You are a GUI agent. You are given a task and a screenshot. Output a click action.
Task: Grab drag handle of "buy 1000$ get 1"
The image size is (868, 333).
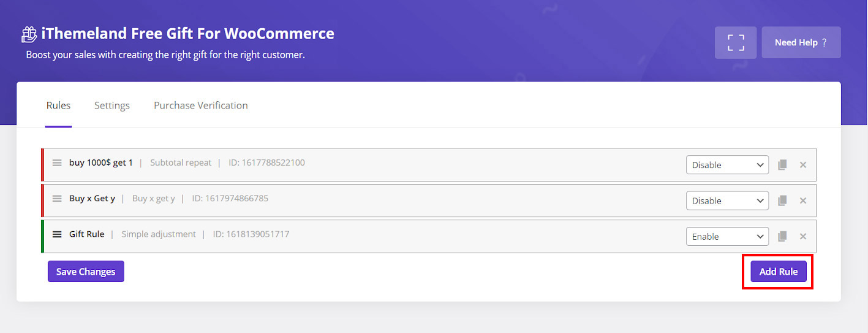tap(57, 163)
